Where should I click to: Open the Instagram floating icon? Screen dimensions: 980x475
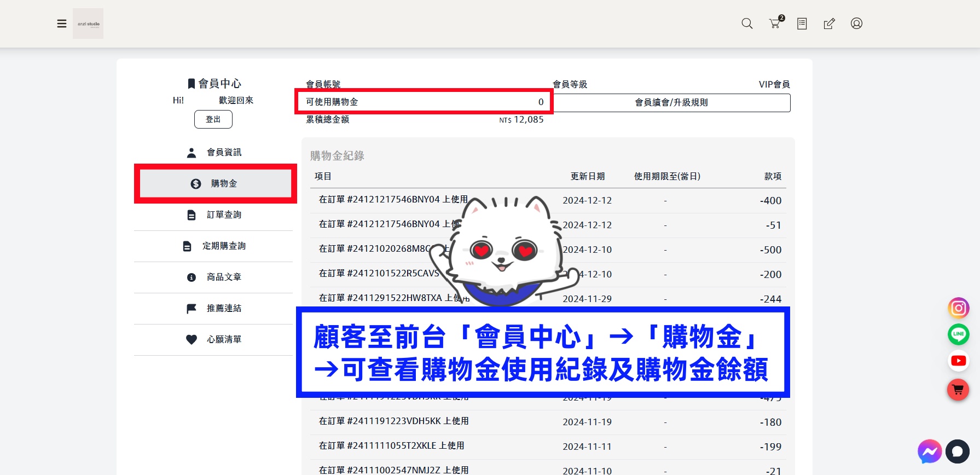pos(959,308)
